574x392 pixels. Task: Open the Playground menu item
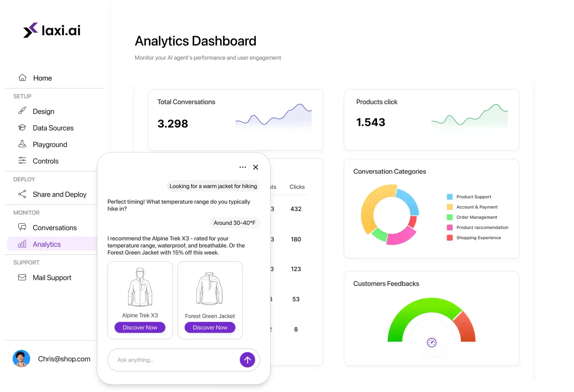[x=50, y=144]
